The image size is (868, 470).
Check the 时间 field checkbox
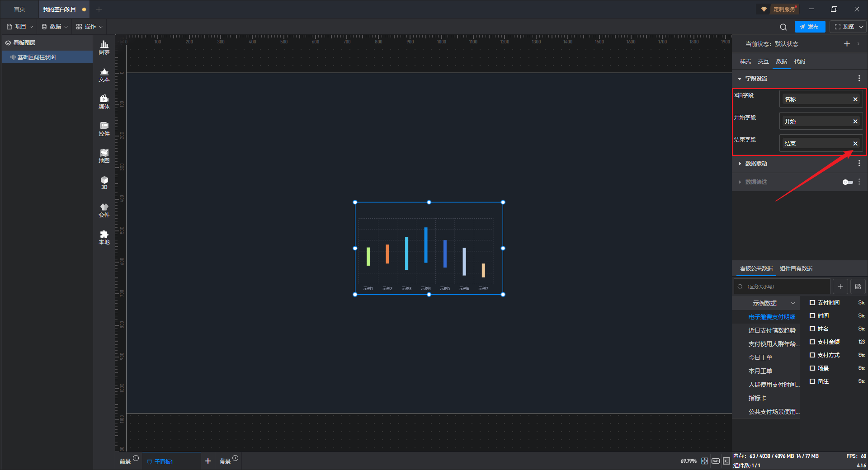(812, 316)
